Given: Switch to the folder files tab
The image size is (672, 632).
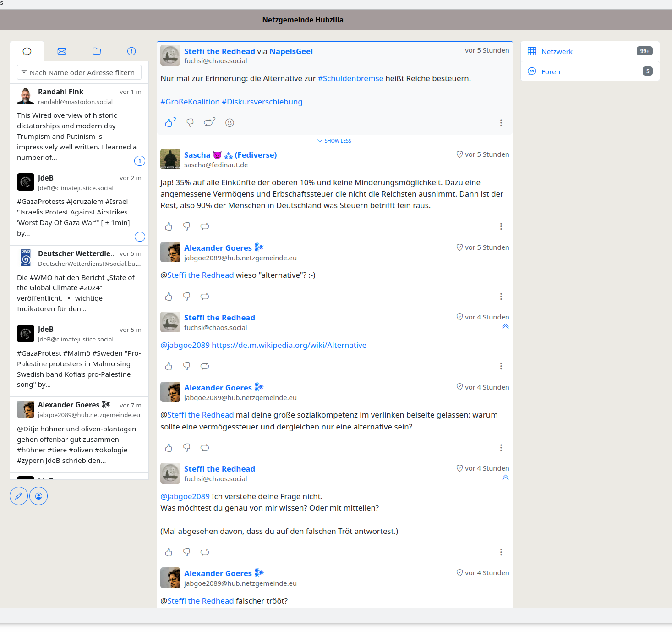Looking at the screenshot, I should pos(97,51).
